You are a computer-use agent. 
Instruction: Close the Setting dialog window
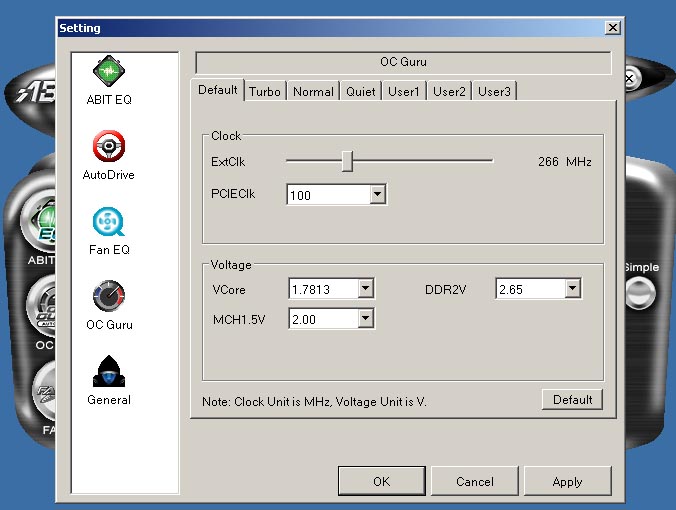point(613,28)
